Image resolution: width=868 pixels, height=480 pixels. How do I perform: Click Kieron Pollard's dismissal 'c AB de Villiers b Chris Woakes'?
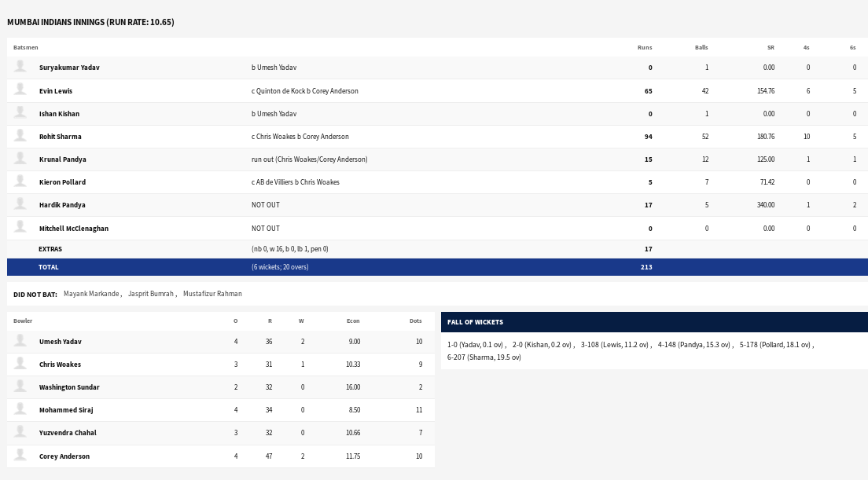296,182
